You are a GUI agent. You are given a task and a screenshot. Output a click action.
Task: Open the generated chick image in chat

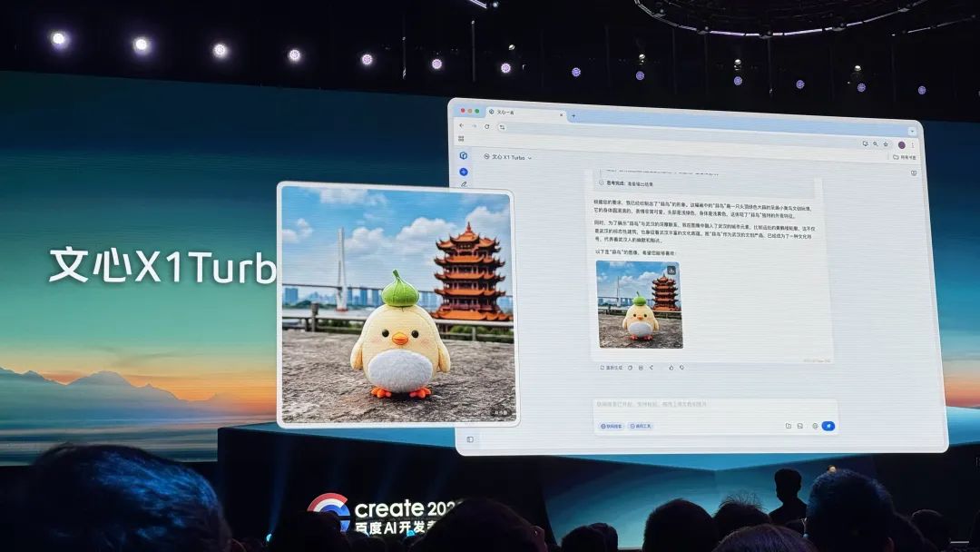640,304
